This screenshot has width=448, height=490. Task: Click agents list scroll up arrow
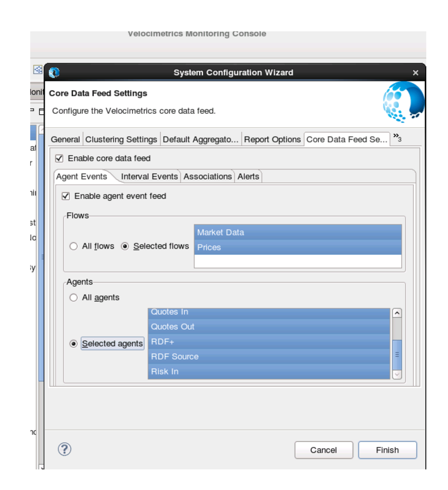click(x=397, y=313)
